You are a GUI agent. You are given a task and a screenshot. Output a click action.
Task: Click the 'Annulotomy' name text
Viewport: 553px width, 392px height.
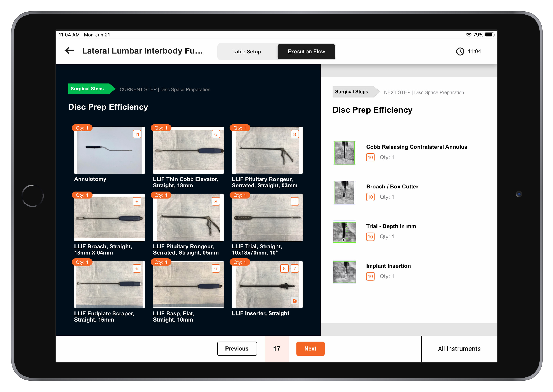(90, 179)
